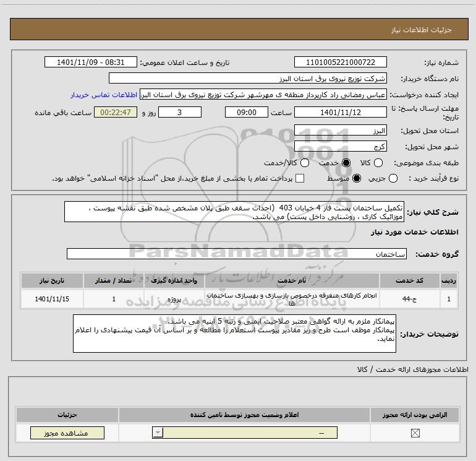Click the remaining days field showing 3
Image resolution: width=476 pixels, height=461 pixels.
[x=180, y=112]
